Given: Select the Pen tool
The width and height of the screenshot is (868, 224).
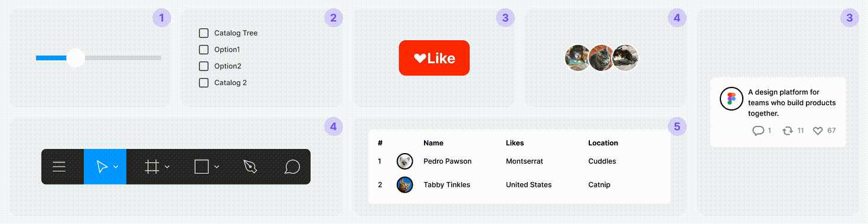Looking at the screenshot, I should point(251,167).
